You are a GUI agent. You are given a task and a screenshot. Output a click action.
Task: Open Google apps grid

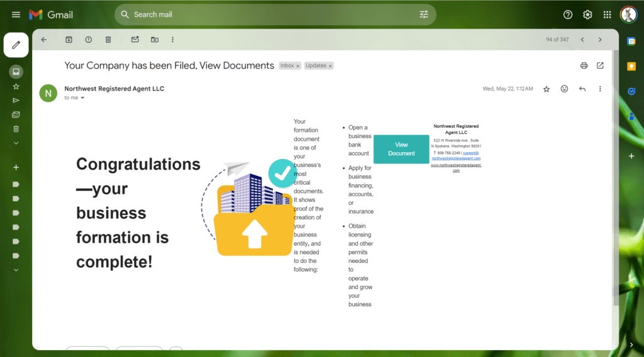click(x=607, y=15)
